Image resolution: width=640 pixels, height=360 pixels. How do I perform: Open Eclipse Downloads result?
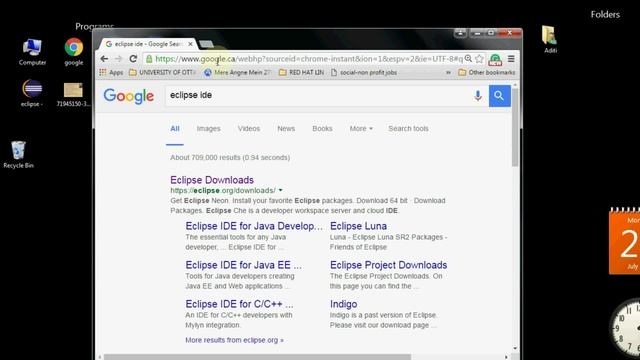click(x=212, y=180)
